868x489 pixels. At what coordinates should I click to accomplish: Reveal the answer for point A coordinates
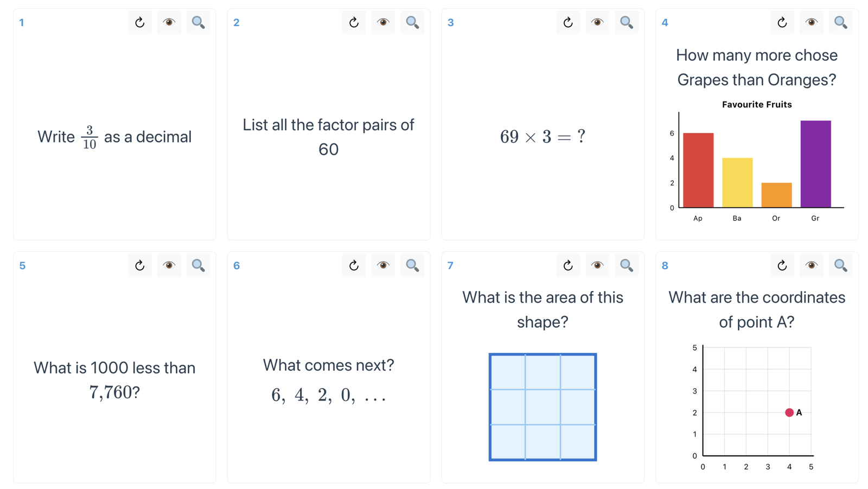(x=811, y=265)
